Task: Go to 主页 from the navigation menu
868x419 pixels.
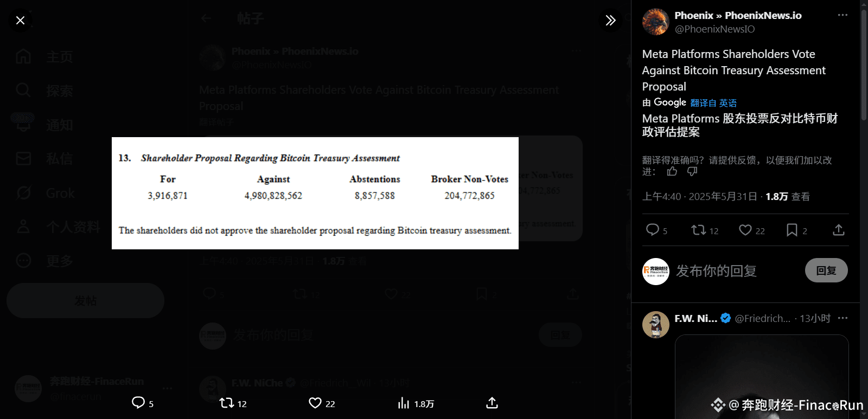Action: 23,56
